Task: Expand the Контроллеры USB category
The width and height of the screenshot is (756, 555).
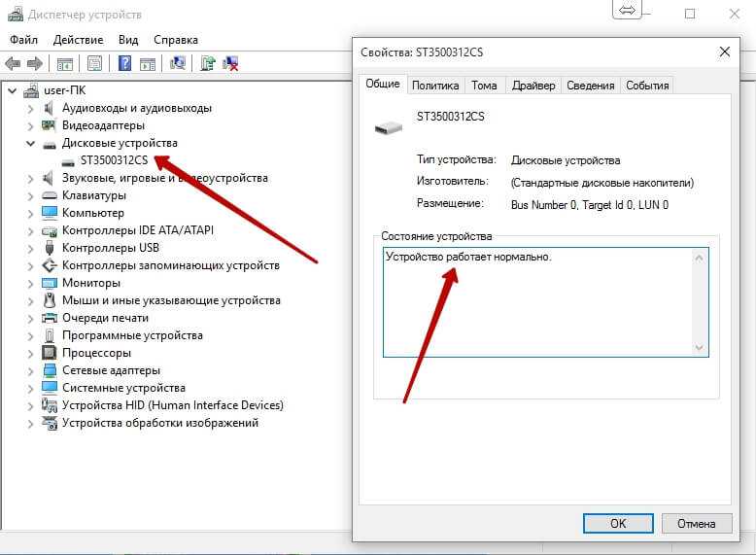Action: tap(30, 248)
